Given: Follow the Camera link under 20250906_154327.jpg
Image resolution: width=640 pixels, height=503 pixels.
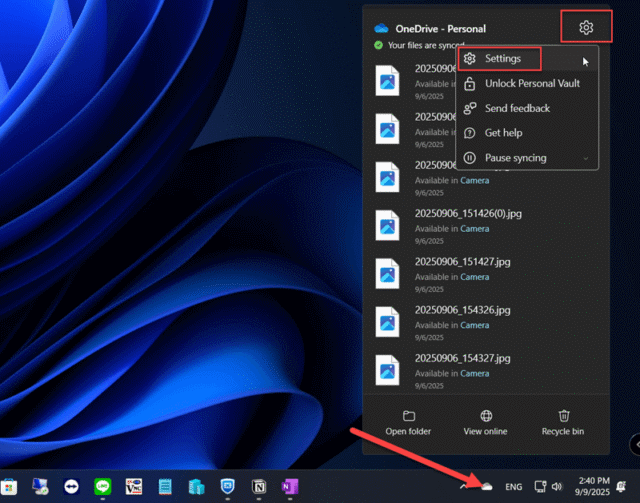Looking at the screenshot, I should [475, 373].
